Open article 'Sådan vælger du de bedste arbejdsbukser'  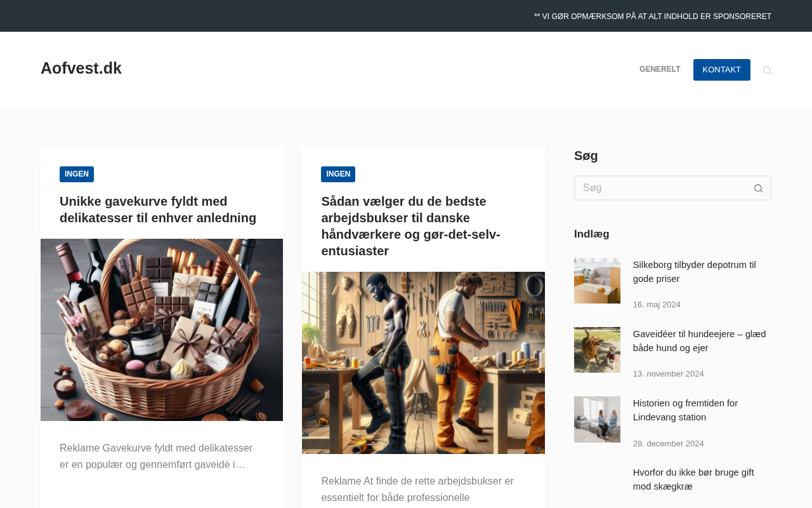411,226
